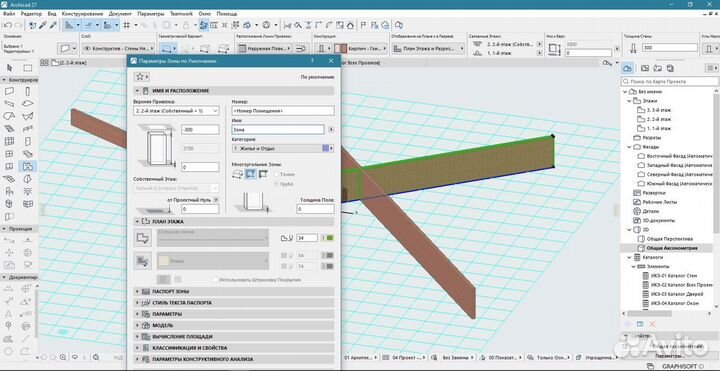Open the Документ menu

(x=120, y=14)
